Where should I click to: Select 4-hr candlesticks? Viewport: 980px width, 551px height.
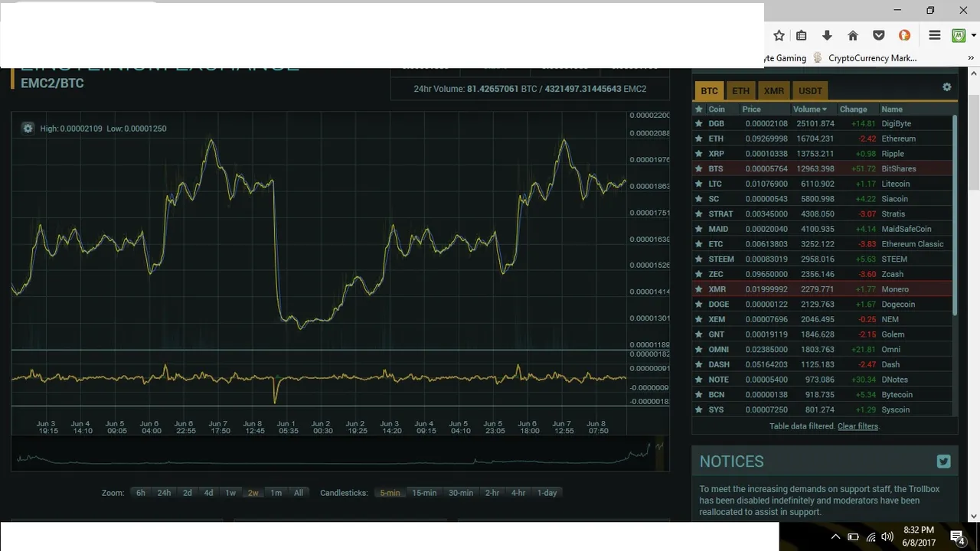[518, 493]
